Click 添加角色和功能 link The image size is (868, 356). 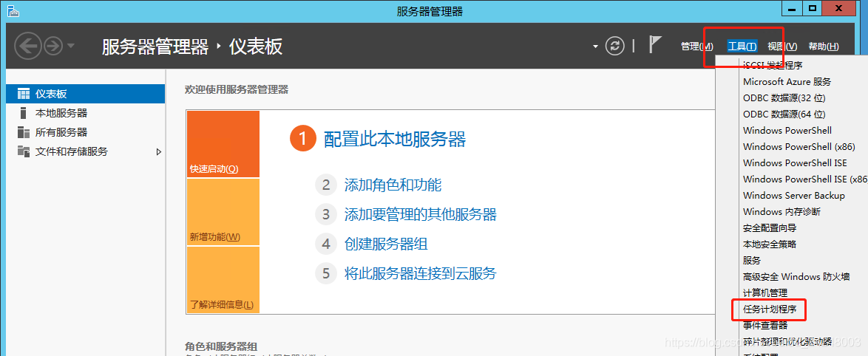tap(393, 185)
